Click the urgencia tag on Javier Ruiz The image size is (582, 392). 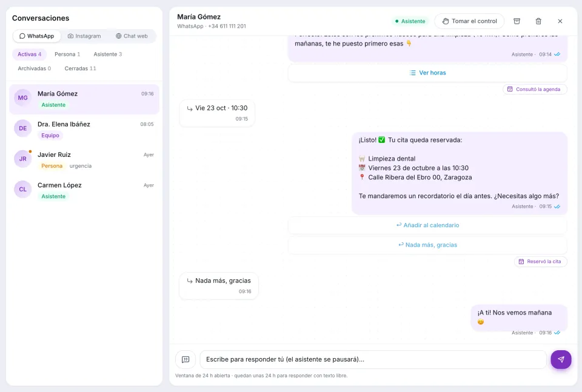(81, 166)
